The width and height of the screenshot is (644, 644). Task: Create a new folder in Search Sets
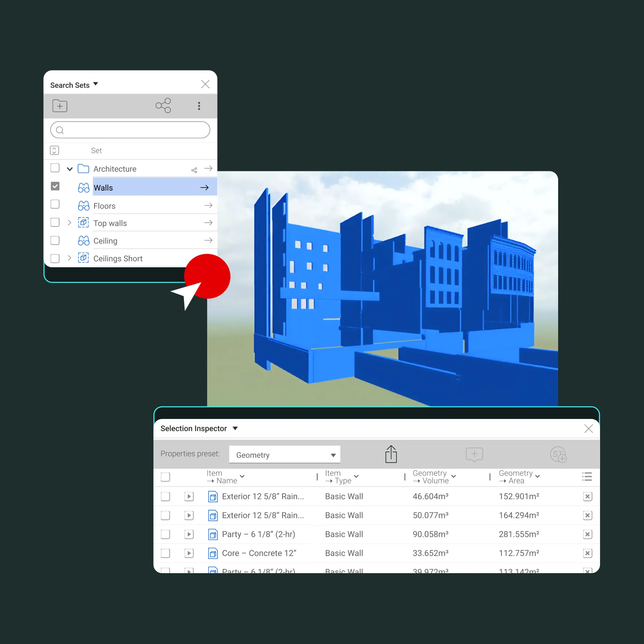click(60, 106)
